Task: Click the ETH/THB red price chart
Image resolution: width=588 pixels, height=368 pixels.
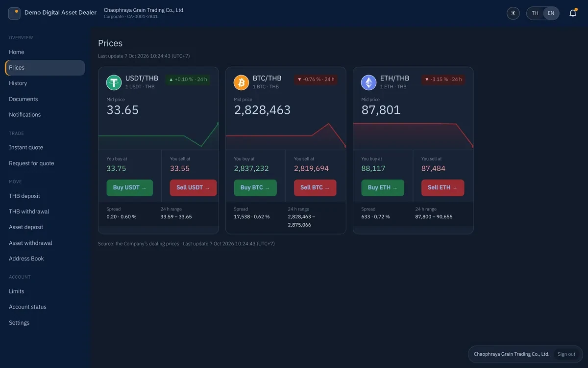Action: click(413, 135)
